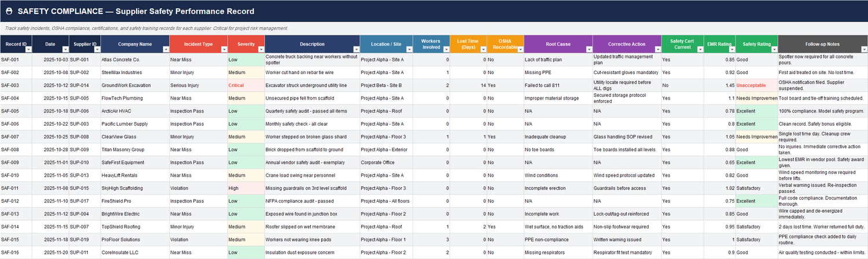Select lost time cell showing 14
This screenshot has width=868, height=259.
pyautogui.click(x=468, y=85)
